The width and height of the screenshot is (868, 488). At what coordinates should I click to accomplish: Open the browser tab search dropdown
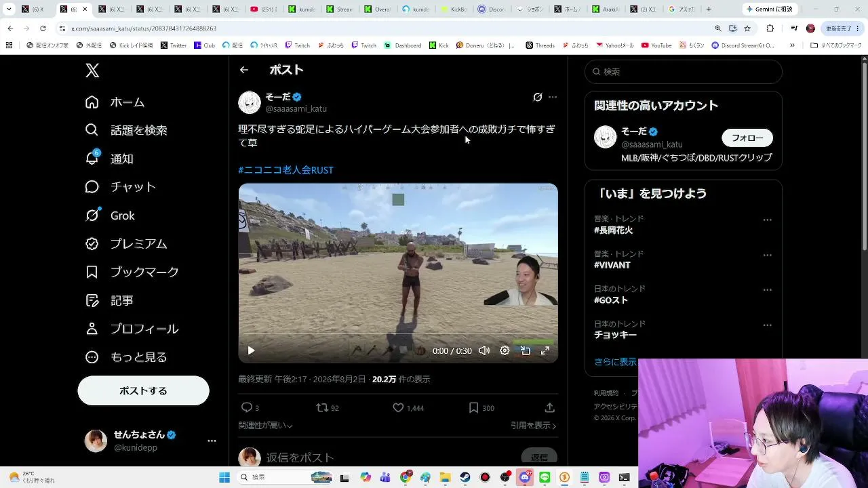9,9
